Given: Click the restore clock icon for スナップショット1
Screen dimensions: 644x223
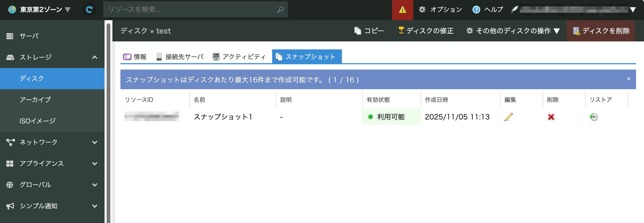Looking at the screenshot, I should pos(594,117).
